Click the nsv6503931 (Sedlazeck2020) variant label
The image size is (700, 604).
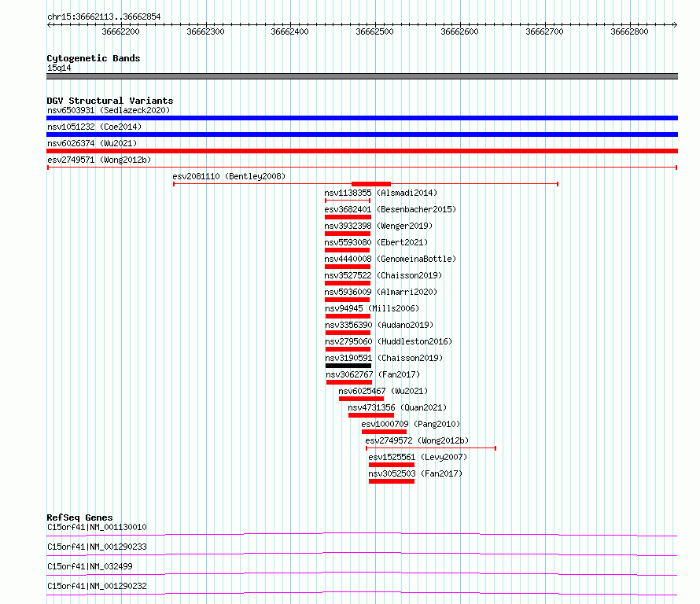(109, 110)
